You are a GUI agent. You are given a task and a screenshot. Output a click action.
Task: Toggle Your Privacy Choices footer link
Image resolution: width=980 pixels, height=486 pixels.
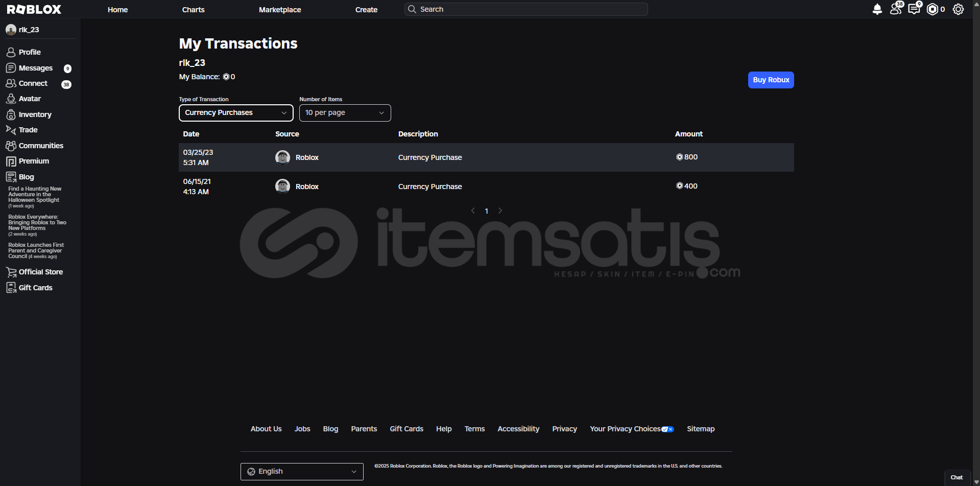coord(631,429)
